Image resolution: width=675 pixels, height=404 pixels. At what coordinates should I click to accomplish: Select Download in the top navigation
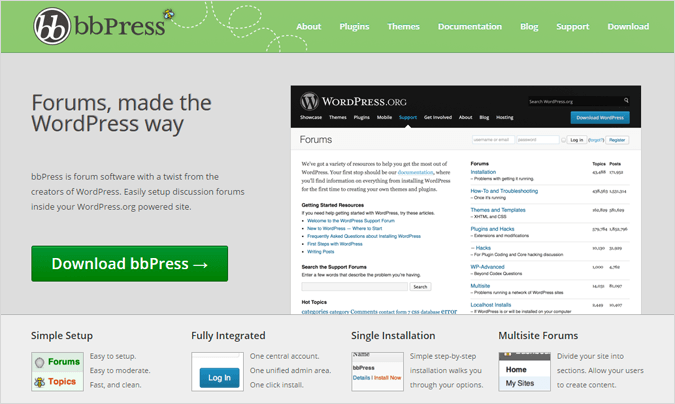tap(628, 27)
